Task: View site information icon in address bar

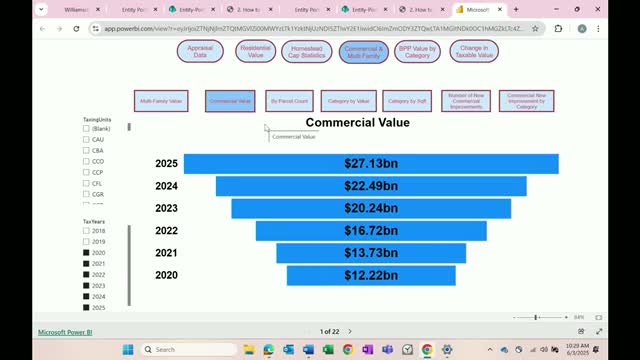Action: click(x=96, y=29)
